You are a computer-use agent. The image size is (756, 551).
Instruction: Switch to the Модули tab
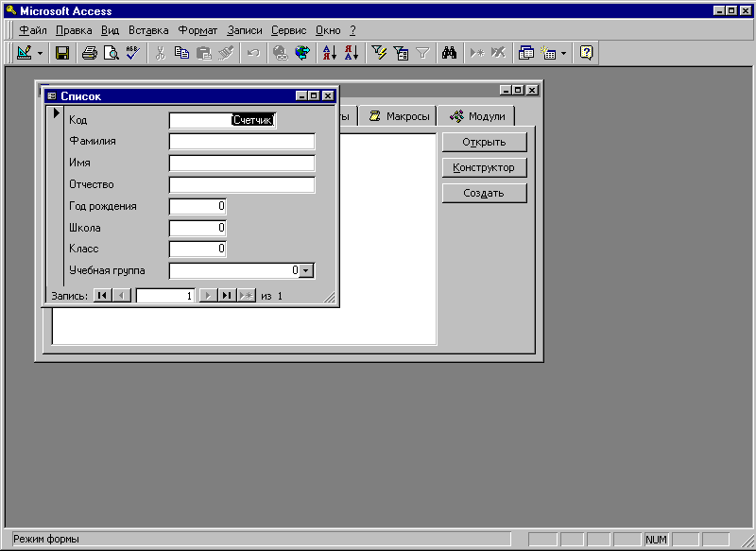pyautogui.click(x=476, y=116)
